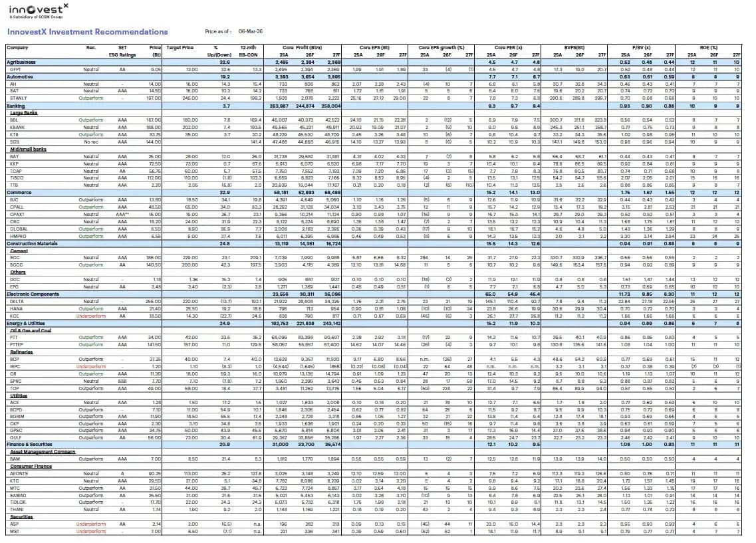The height and width of the screenshot is (543, 756).
Task: Select the 'Energy & Utilities' sector row
Action: point(374,323)
